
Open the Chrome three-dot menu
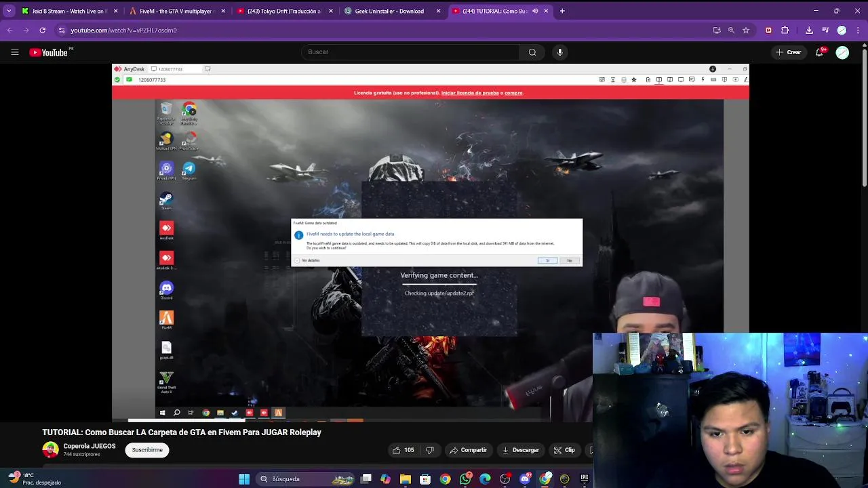(859, 30)
